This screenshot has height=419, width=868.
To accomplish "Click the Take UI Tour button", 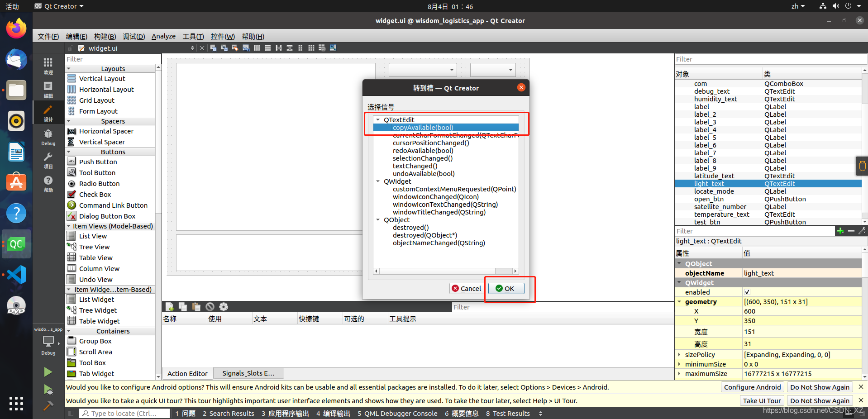I will tap(763, 401).
